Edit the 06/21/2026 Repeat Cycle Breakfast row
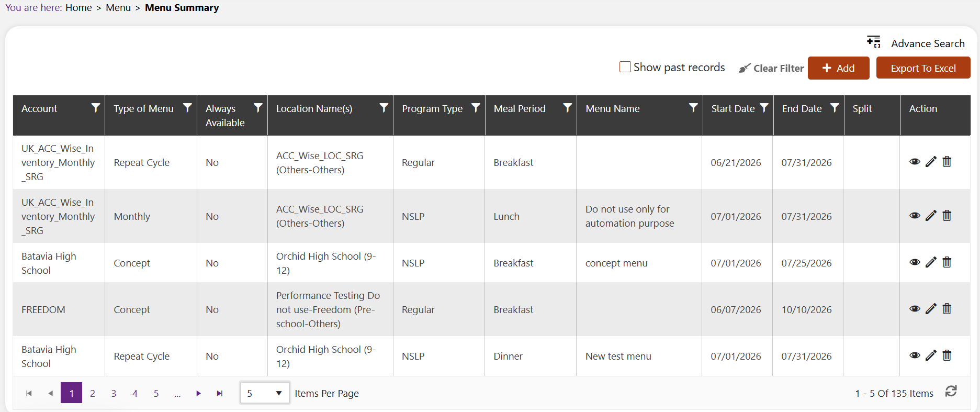This screenshot has height=412, width=980. click(x=931, y=162)
